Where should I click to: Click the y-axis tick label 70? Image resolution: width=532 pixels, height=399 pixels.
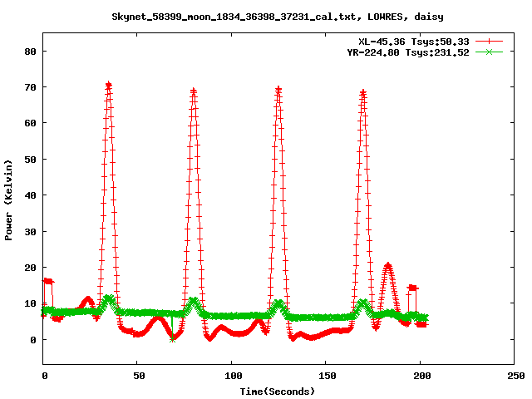(x=31, y=87)
